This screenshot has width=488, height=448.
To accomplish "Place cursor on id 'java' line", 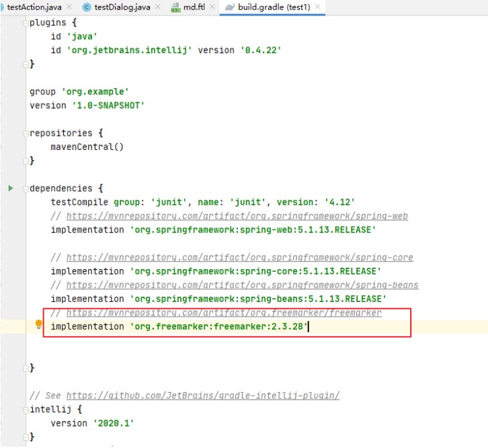I will tap(74, 36).
